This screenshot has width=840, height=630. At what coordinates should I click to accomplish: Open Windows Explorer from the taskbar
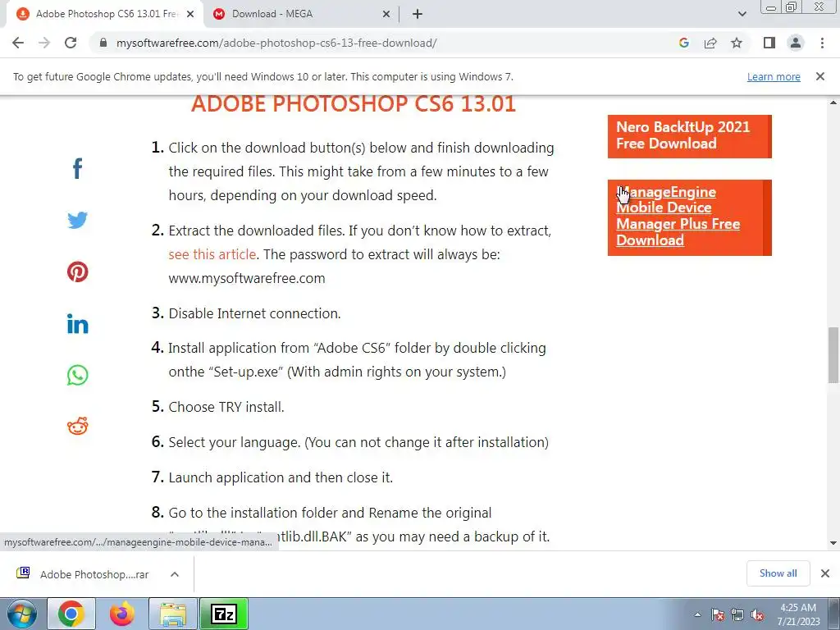pos(172,614)
